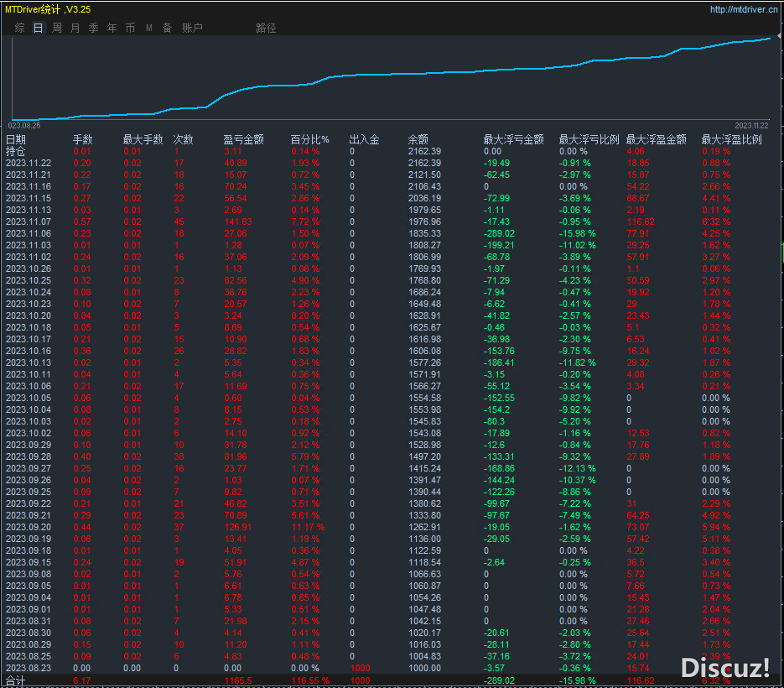Click the 最大浮亏金额 column header

[513, 139]
